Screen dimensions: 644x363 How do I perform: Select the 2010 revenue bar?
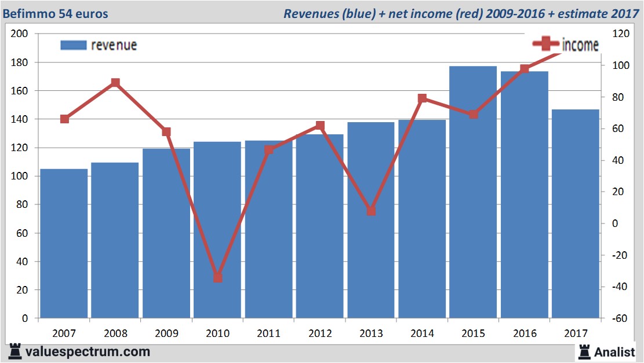tap(217, 230)
